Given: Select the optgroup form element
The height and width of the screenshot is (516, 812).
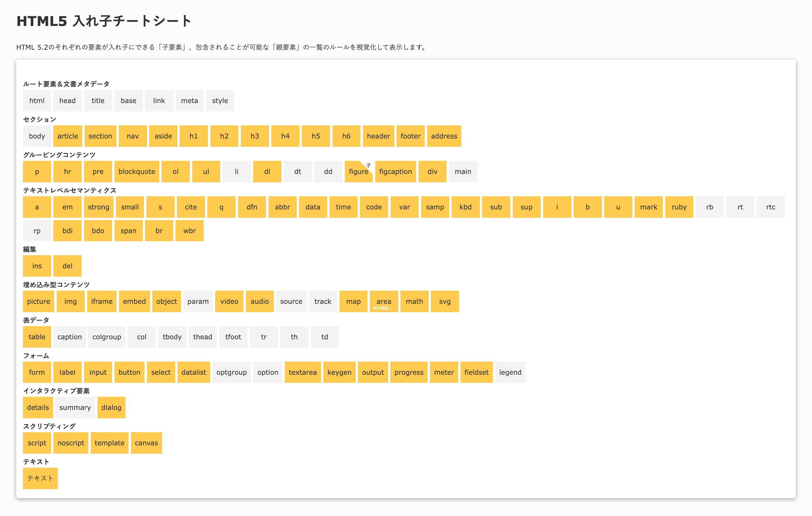Looking at the screenshot, I should (x=231, y=372).
